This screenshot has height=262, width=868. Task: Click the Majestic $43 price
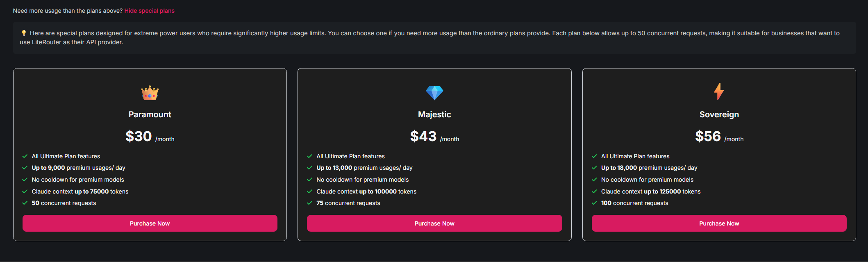(x=424, y=136)
